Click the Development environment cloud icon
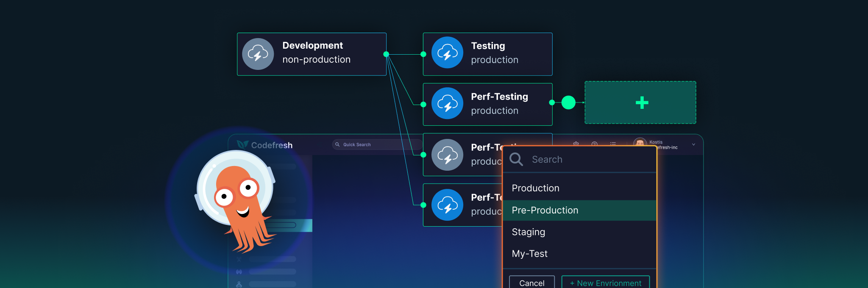Image resolution: width=868 pixels, height=288 pixels. [258, 54]
